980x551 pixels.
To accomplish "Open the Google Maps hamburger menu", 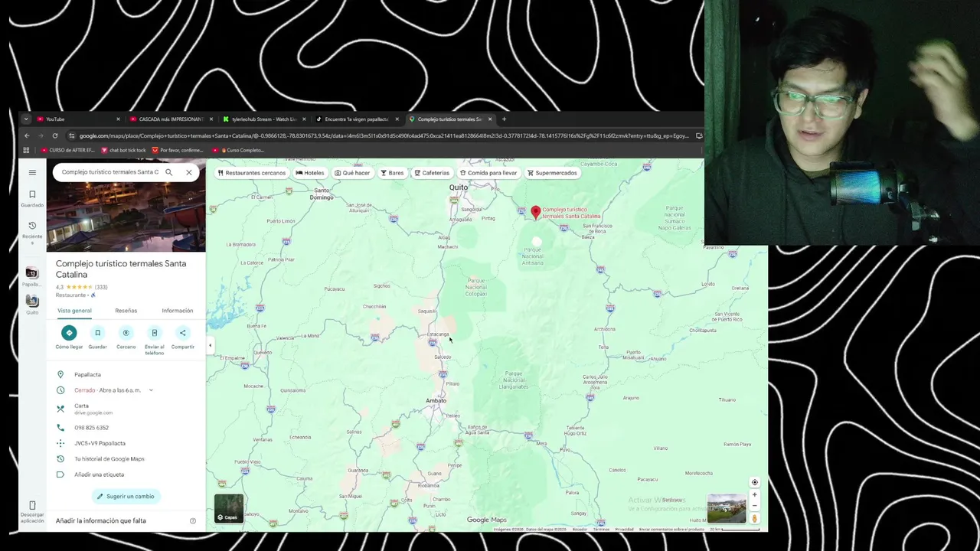I will 32,172.
